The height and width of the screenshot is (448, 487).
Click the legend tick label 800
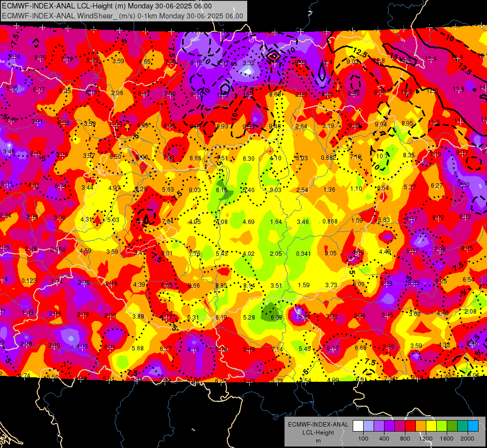click(405, 439)
